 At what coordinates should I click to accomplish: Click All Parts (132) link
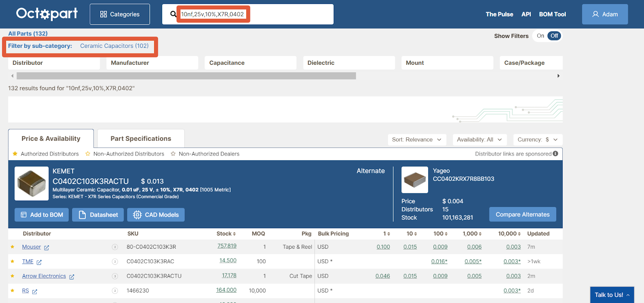28,33
